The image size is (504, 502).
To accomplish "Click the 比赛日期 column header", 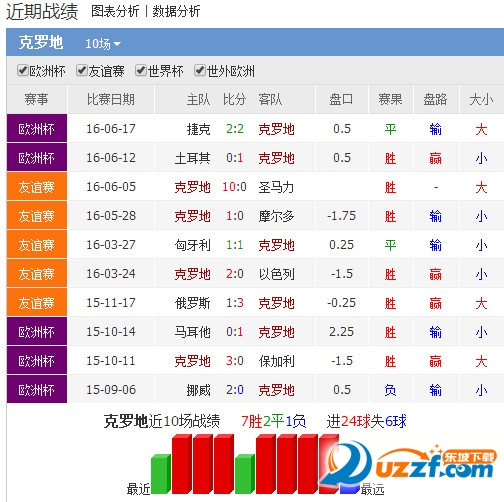I will [x=111, y=99].
